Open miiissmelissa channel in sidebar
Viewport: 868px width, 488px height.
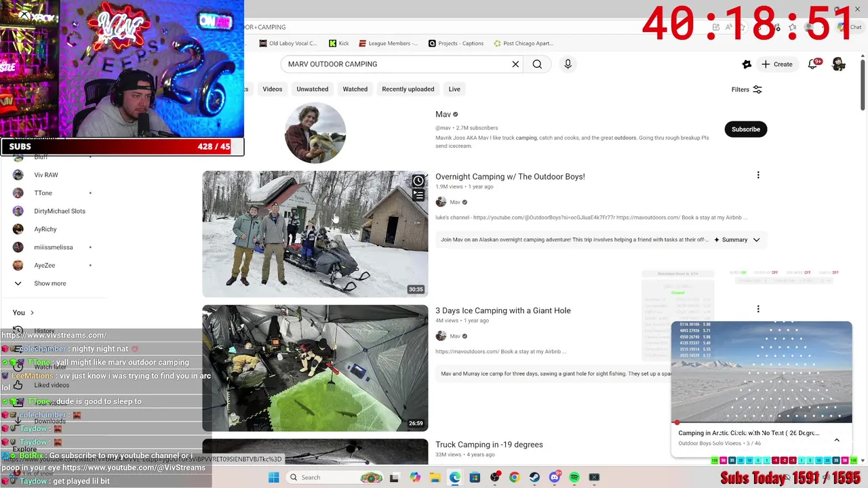[x=54, y=247]
